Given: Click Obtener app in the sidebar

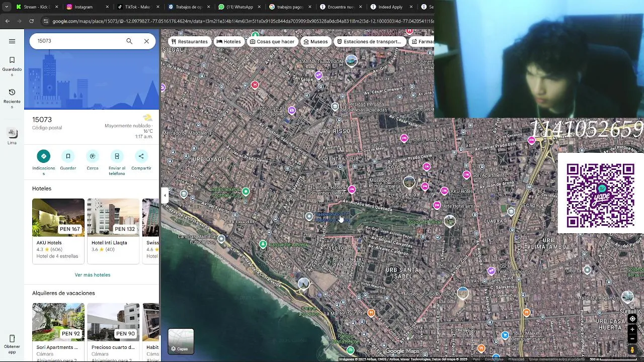Looking at the screenshot, I should coord(12,344).
